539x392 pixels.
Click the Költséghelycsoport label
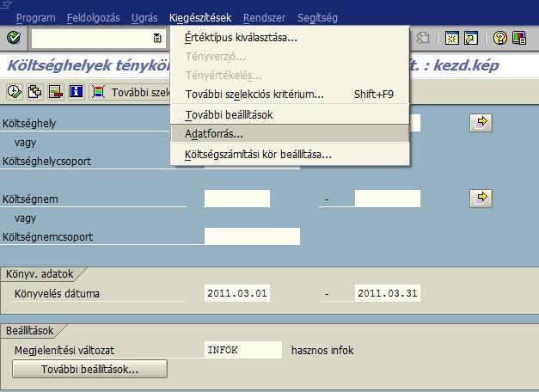pyautogui.click(x=46, y=161)
